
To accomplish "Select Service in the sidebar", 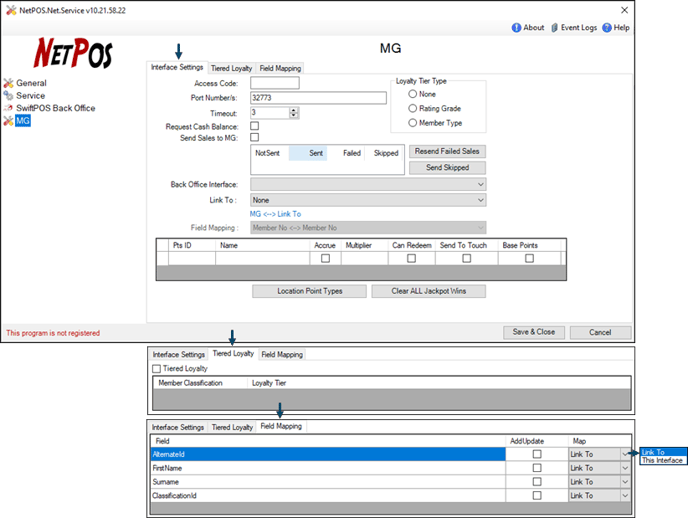I will click(x=30, y=95).
